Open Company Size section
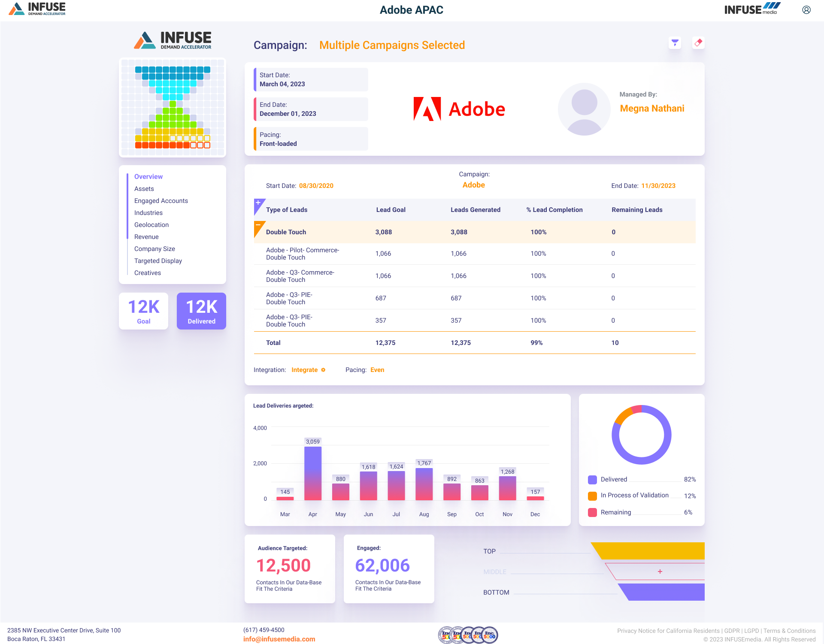This screenshot has height=644, width=824. [154, 249]
